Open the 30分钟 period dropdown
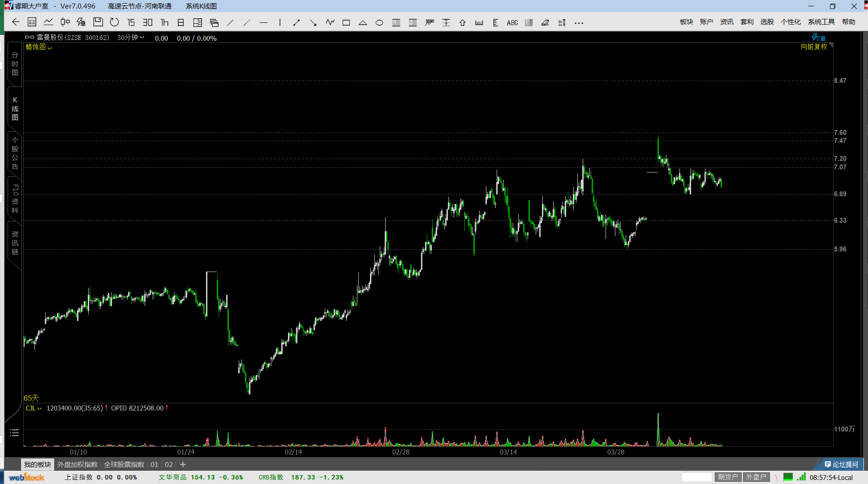The height and width of the screenshot is (484, 868). pyautogui.click(x=131, y=38)
